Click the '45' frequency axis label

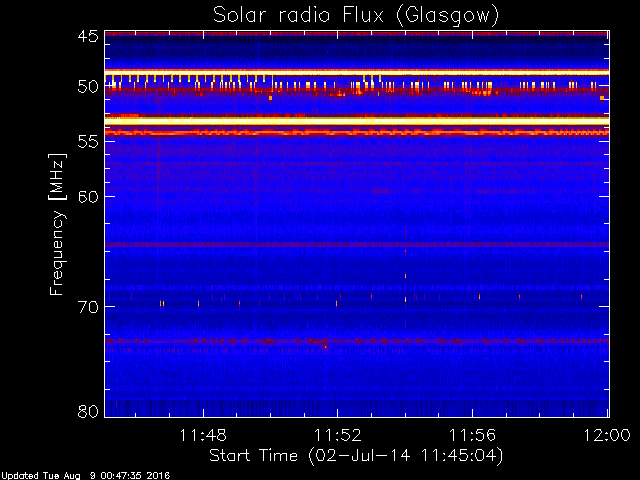(x=88, y=36)
